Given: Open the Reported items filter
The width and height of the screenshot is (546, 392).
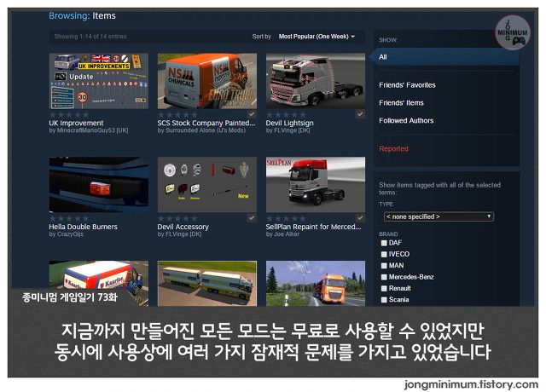Looking at the screenshot, I should click(x=393, y=149).
